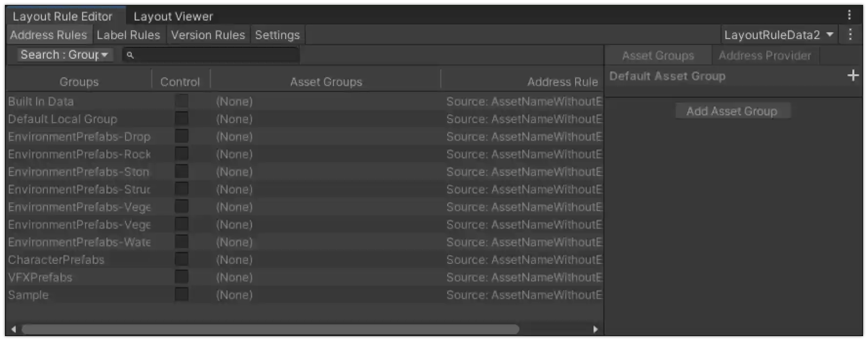Click the magnifier icon in the search field
The height and width of the screenshot is (341, 868).
pyautogui.click(x=130, y=55)
